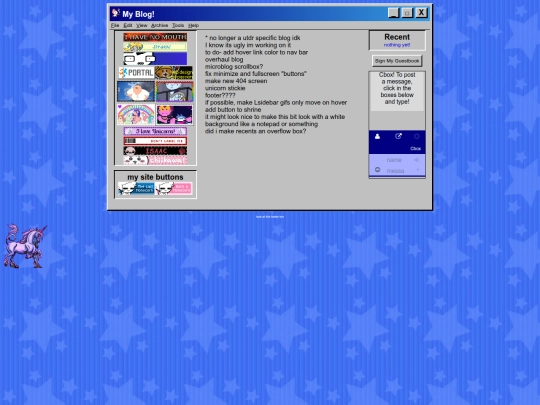Click the I Love Unicorns banner
Image resolution: width=540 pixels, height=405 pixels.
pos(155,131)
